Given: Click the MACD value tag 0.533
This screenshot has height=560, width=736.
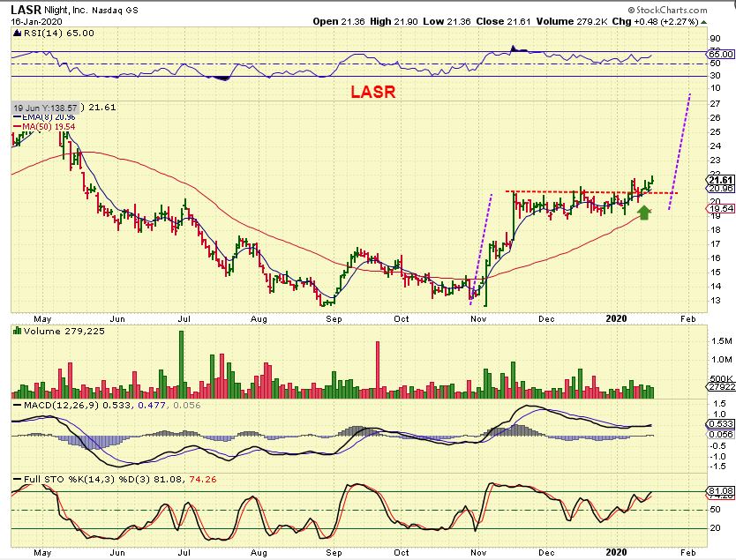Looking at the screenshot, I should [x=720, y=424].
